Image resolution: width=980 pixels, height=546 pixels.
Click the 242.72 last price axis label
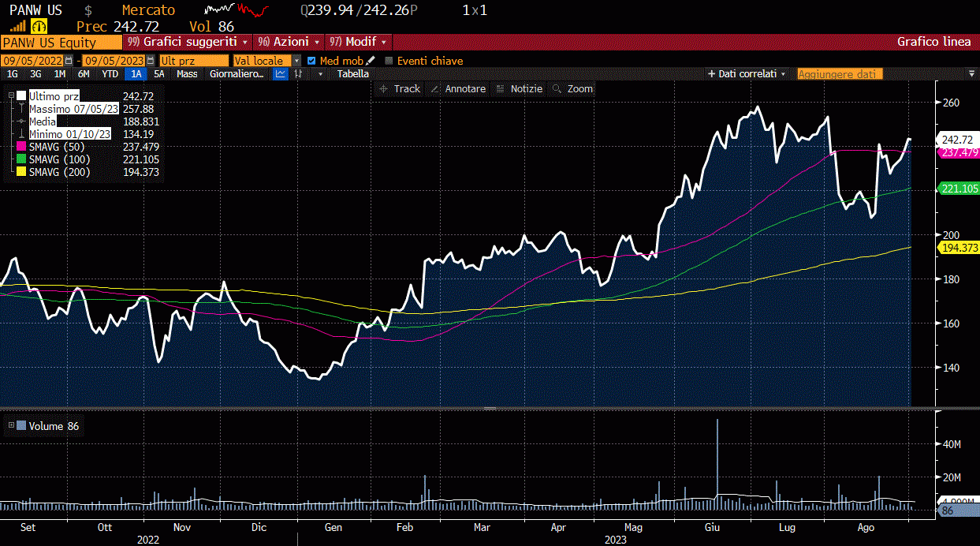(x=960, y=139)
